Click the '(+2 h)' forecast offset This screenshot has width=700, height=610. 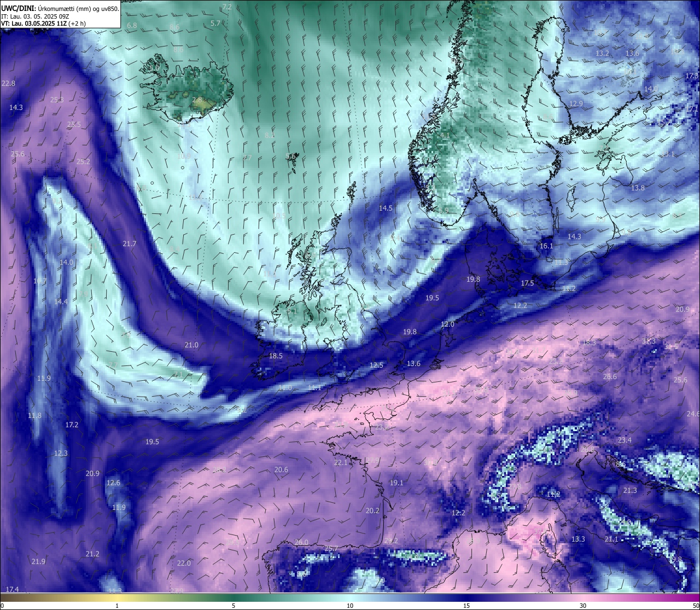click(x=77, y=24)
